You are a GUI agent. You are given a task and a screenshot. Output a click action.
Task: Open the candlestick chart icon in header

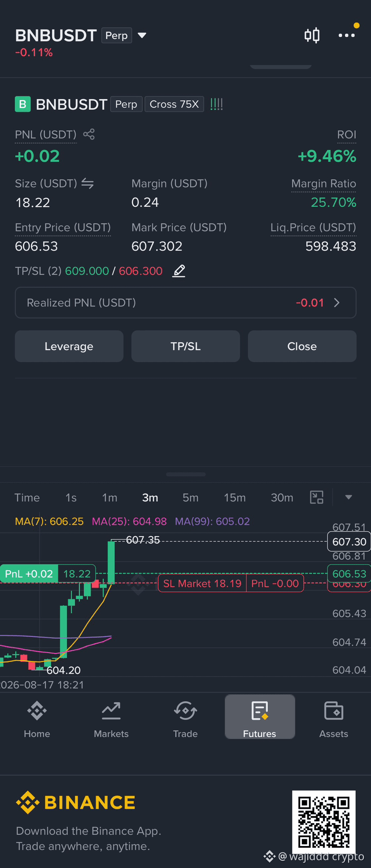click(312, 35)
